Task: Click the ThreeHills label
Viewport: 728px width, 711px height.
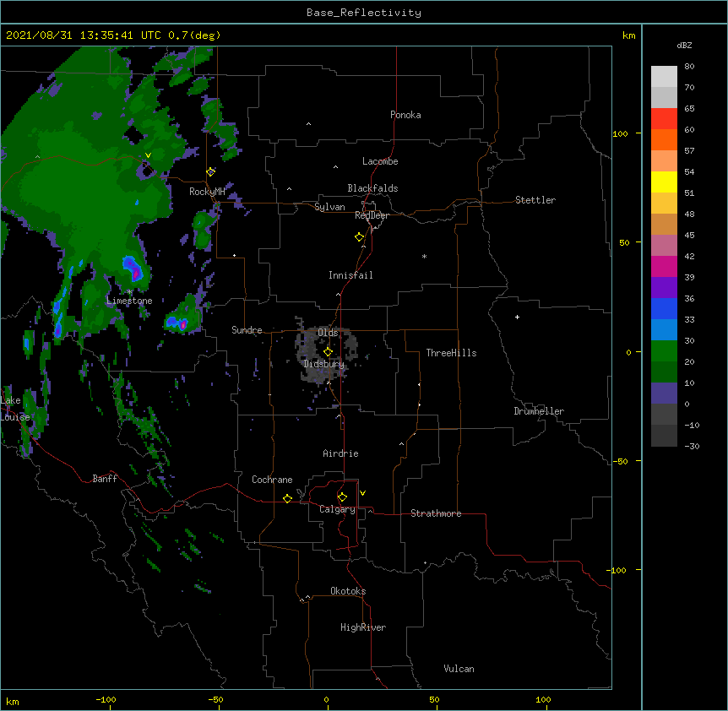Action: [451, 353]
